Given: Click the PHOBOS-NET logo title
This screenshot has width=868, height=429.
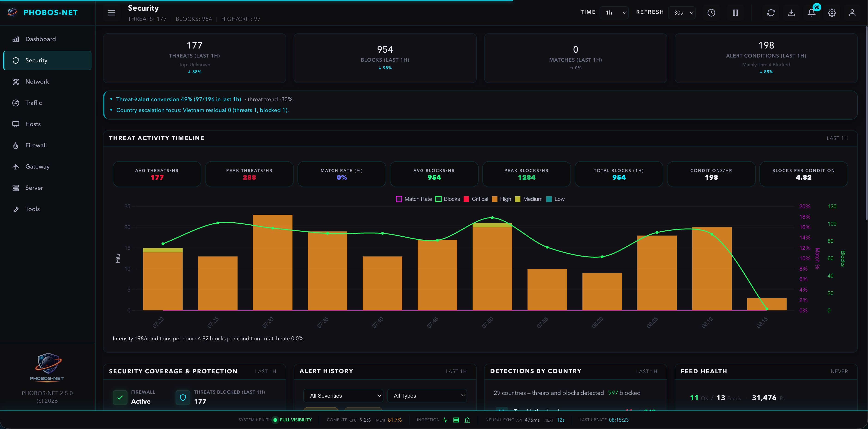Looking at the screenshot, I should pyautogui.click(x=51, y=12).
